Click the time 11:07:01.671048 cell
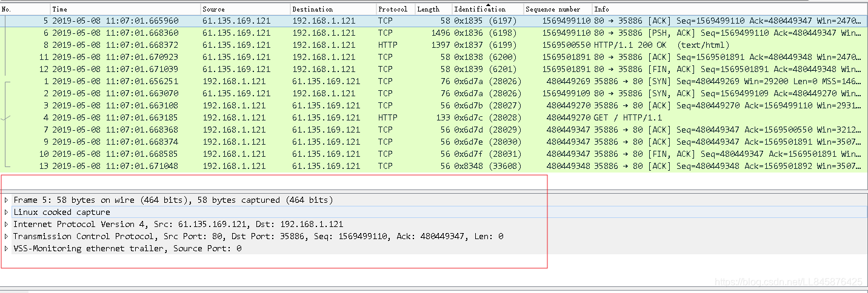The image size is (868, 293). pyautogui.click(x=115, y=166)
